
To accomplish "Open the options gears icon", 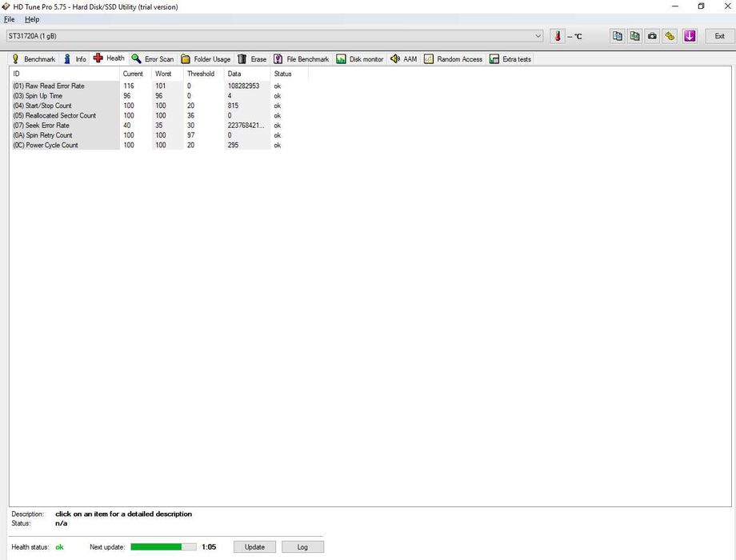I will (670, 36).
